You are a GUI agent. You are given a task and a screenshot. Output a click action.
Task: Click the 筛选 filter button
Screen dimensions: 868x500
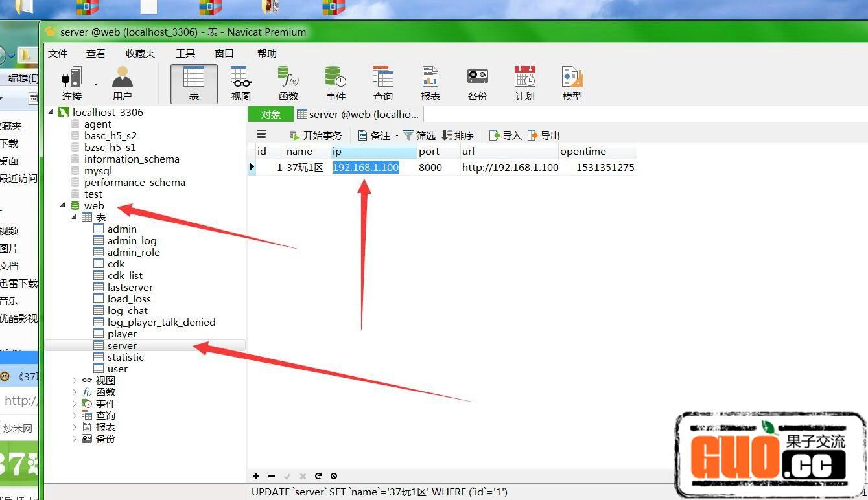click(x=419, y=135)
